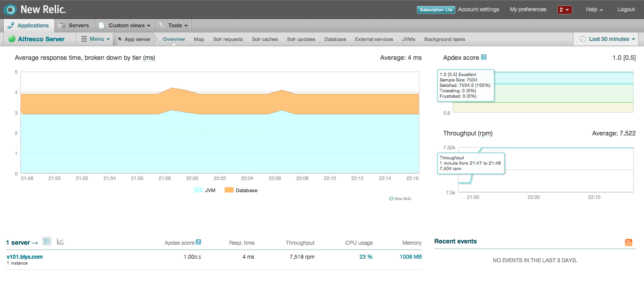Screen dimensions: 644x283
Task: Expand the Custom views dropdown
Action: tap(124, 26)
